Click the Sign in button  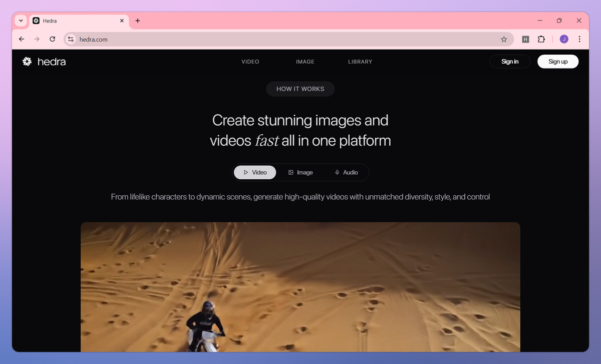coord(510,62)
